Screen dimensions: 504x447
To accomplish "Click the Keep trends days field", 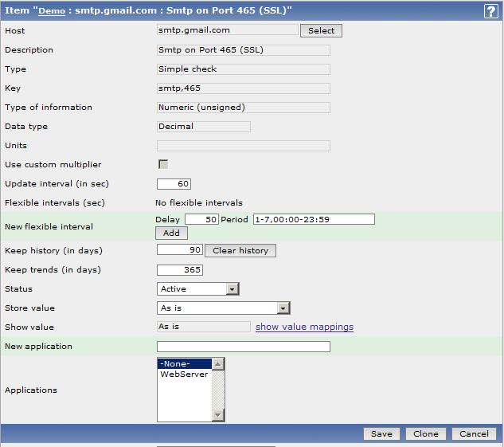I will click(x=180, y=269).
